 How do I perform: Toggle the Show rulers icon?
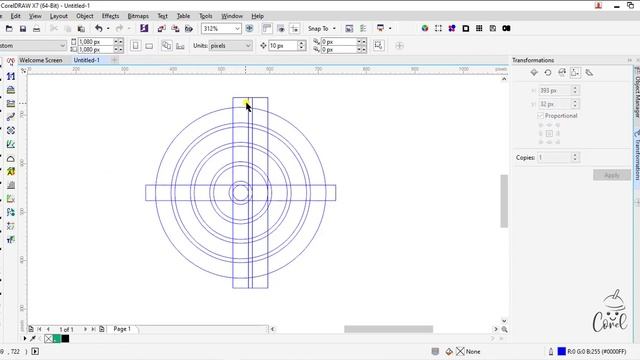coord(267,28)
